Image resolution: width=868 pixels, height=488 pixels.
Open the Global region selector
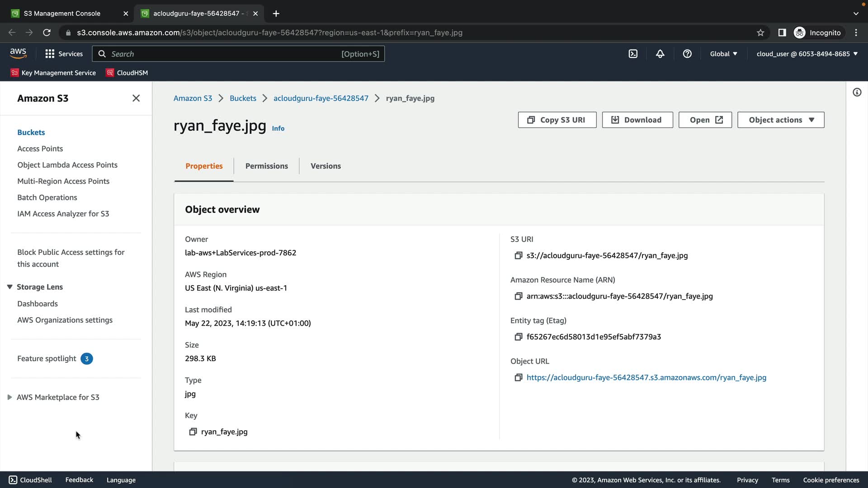click(723, 54)
